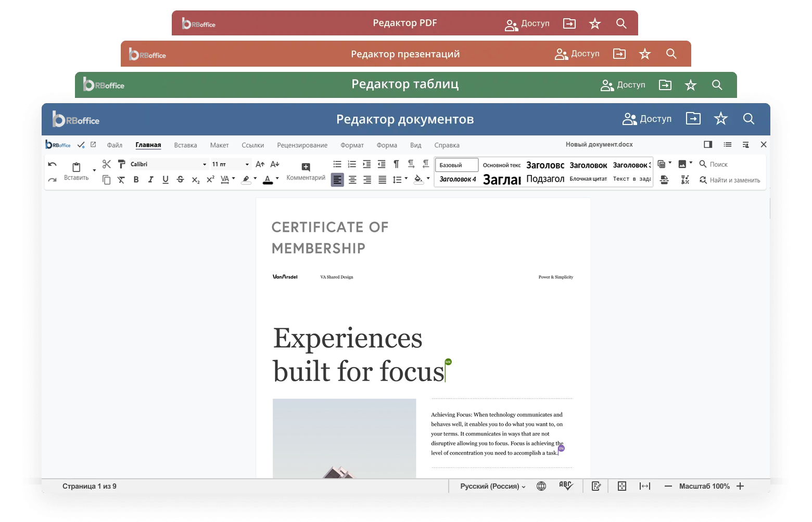Expand the font color dropdown arrow
This screenshot has width=812, height=522.
click(277, 179)
